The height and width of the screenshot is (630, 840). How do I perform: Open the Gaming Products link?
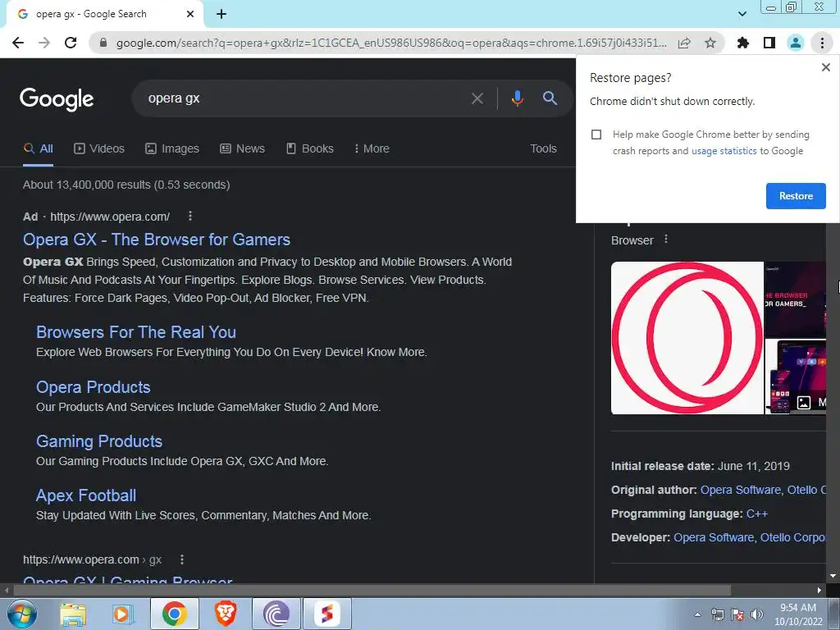pyautogui.click(x=99, y=441)
